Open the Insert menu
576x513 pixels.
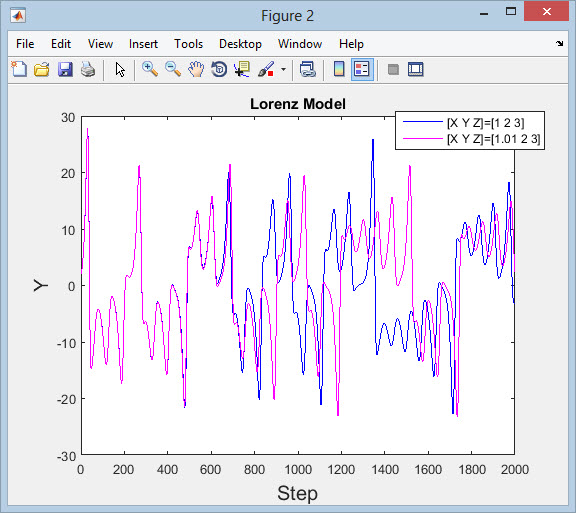coord(143,44)
